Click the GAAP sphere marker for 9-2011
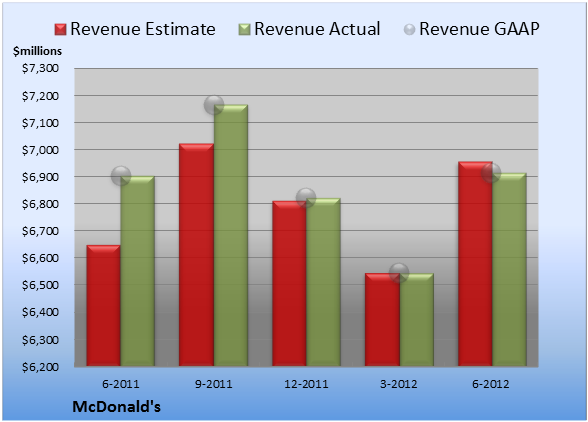This screenshot has width=588, height=422. (x=214, y=105)
